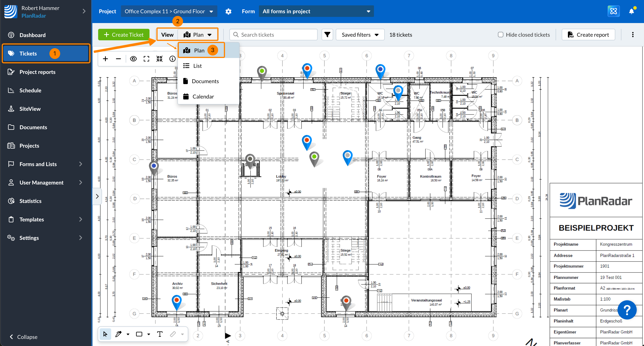Viewport: 644px width, 346px height.
Task: Click the Search tickets input field
Action: (273, 35)
